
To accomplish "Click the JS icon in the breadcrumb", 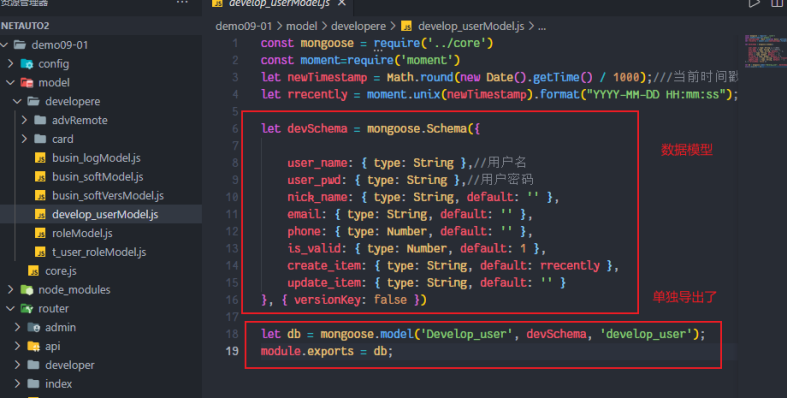I will click(407, 26).
